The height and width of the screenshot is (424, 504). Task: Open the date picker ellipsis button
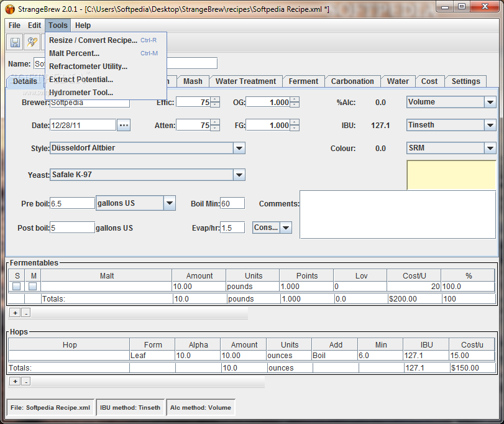[x=124, y=125]
